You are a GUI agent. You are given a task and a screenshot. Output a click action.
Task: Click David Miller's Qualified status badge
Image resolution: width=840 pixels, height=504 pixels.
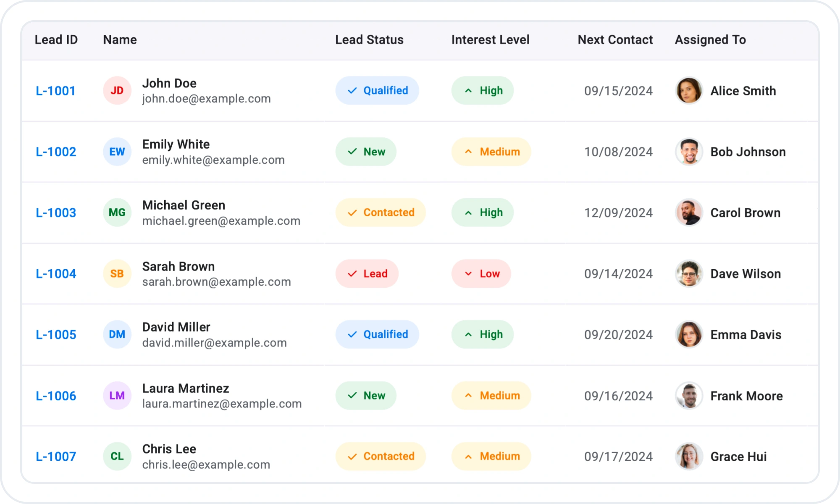coord(377,334)
